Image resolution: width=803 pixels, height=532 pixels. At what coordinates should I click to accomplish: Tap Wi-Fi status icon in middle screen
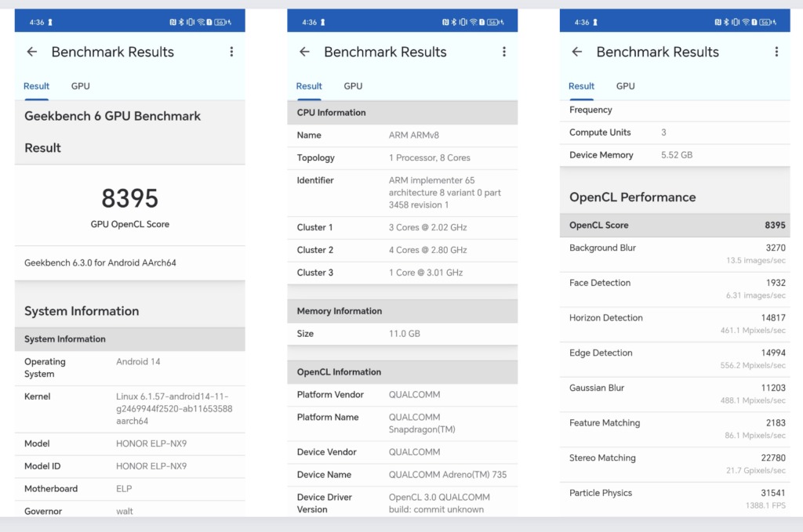coord(474,23)
